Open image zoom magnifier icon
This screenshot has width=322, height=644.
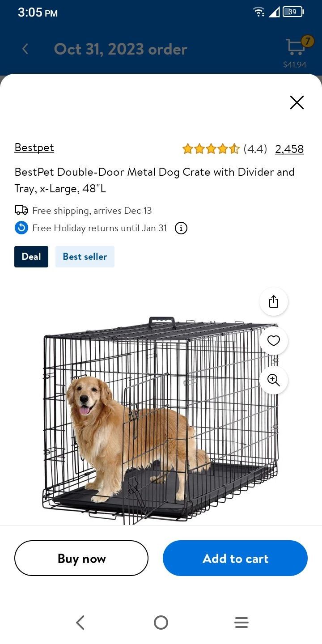(274, 380)
